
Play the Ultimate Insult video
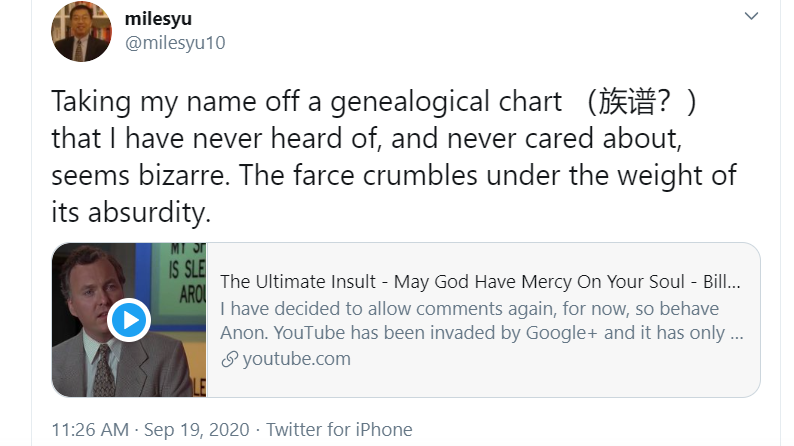tap(129, 320)
